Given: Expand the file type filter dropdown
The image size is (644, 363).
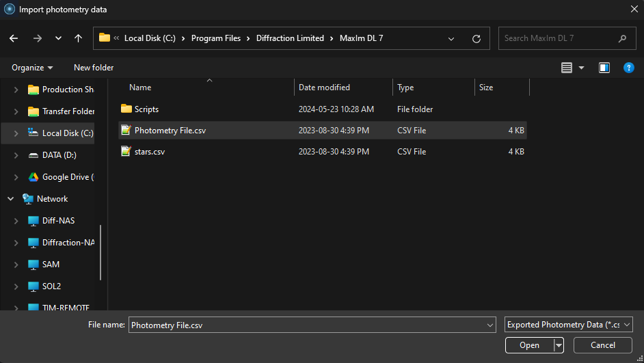Looking at the screenshot, I should [x=627, y=325].
